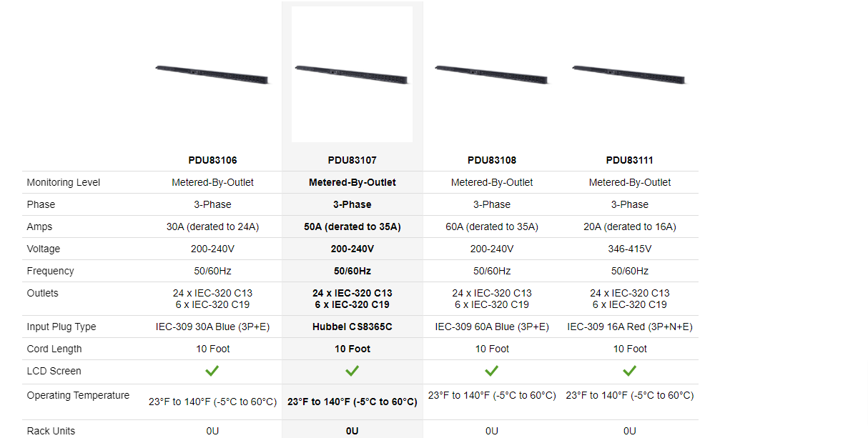Go to the PDU83108 model title
Viewport: 868px width, 438px height.
pyautogui.click(x=492, y=160)
